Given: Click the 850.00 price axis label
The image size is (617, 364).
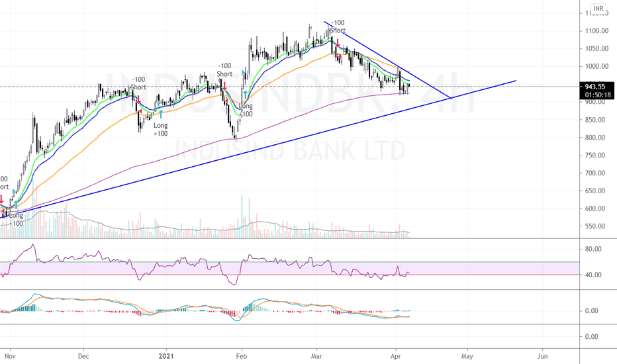Looking at the screenshot, I should coord(596,120).
